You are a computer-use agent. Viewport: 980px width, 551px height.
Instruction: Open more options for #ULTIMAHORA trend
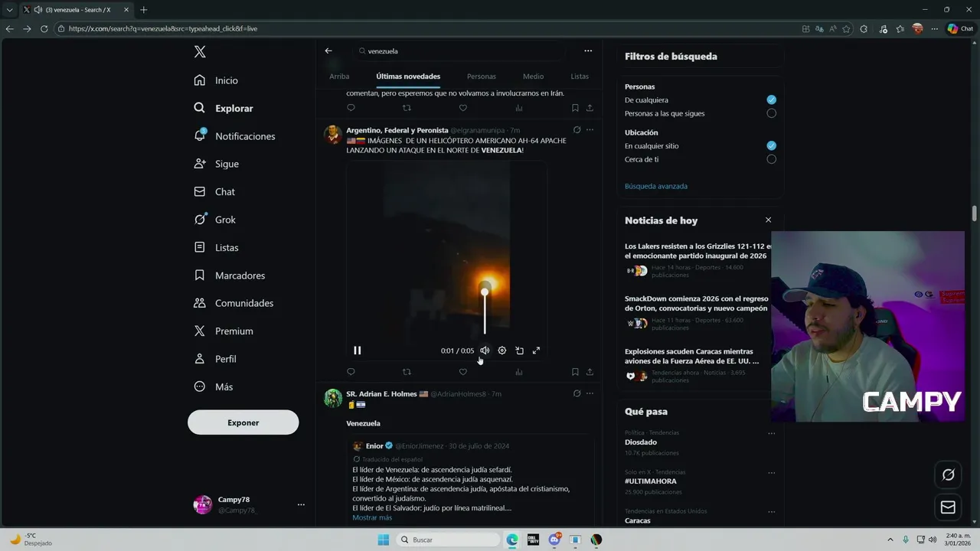pyautogui.click(x=771, y=472)
